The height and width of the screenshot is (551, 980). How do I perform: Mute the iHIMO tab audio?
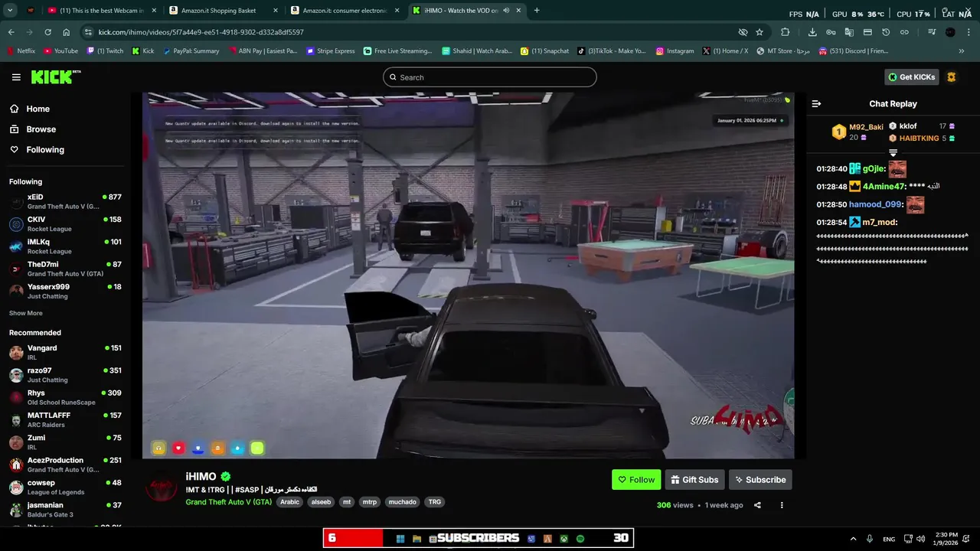tap(506, 11)
